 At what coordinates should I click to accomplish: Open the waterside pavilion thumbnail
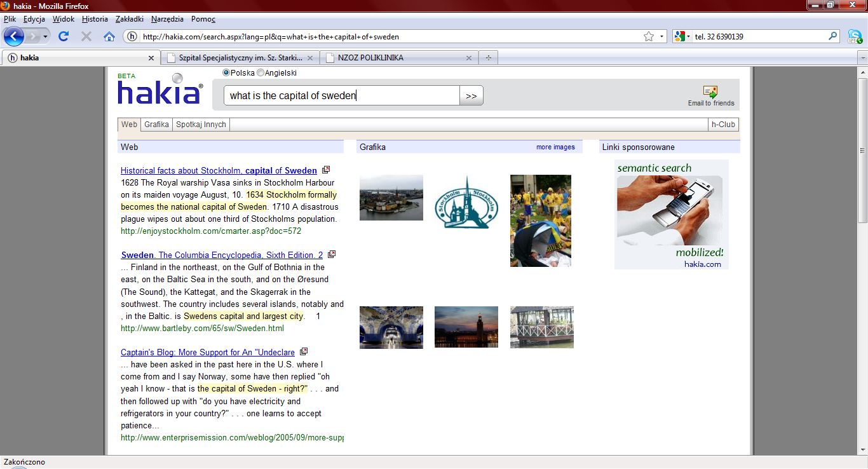click(542, 327)
